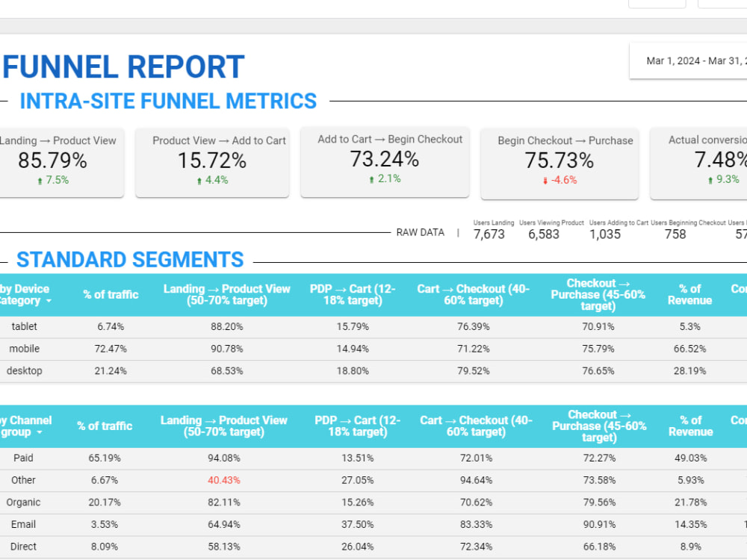Click the green up arrow beside 4.4%

click(x=199, y=181)
